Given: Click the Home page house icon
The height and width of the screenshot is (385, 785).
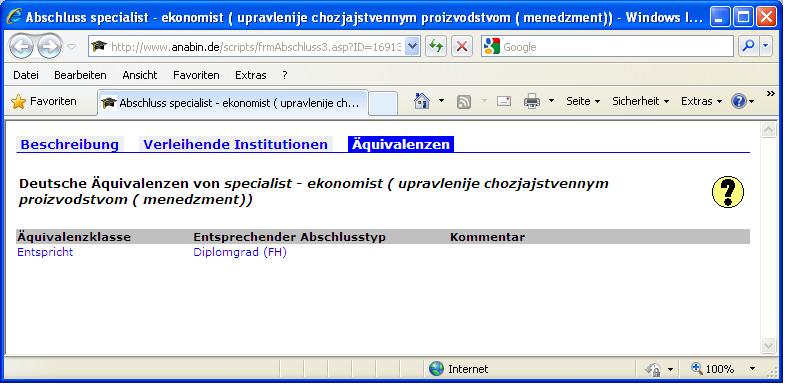Looking at the screenshot, I should pyautogui.click(x=422, y=101).
